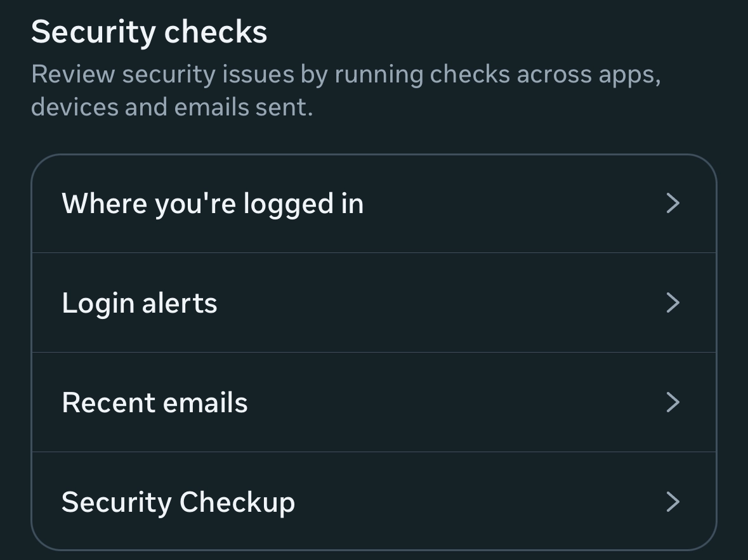This screenshot has width=748, height=560.
Task: Open the Where you're logged in label
Action: [213, 204]
